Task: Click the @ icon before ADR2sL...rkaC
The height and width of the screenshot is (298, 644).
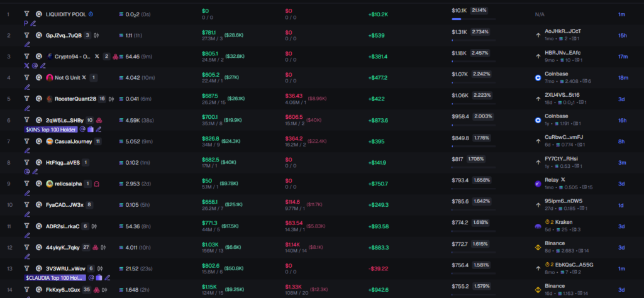Action: [39, 226]
